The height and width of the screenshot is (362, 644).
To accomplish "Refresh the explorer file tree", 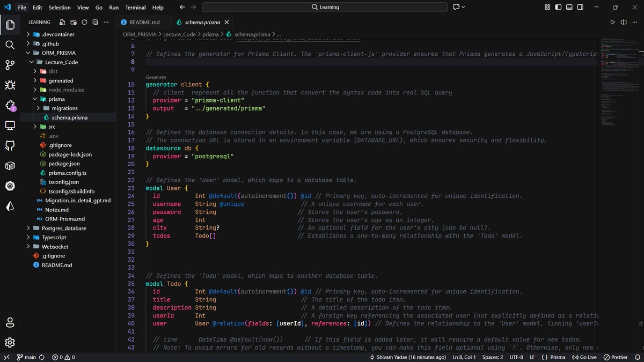I will coord(84,23).
